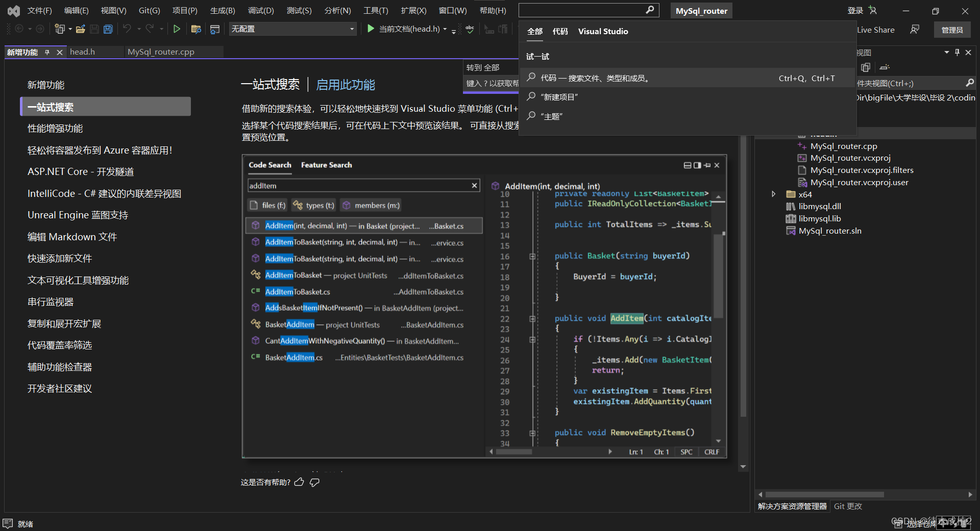Select Unreal Engine 蓝图支持 list item
The image size is (980, 531).
click(78, 215)
